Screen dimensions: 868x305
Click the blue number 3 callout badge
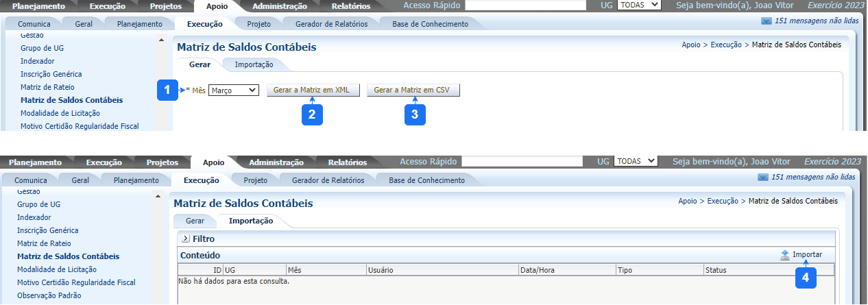click(x=414, y=114)
